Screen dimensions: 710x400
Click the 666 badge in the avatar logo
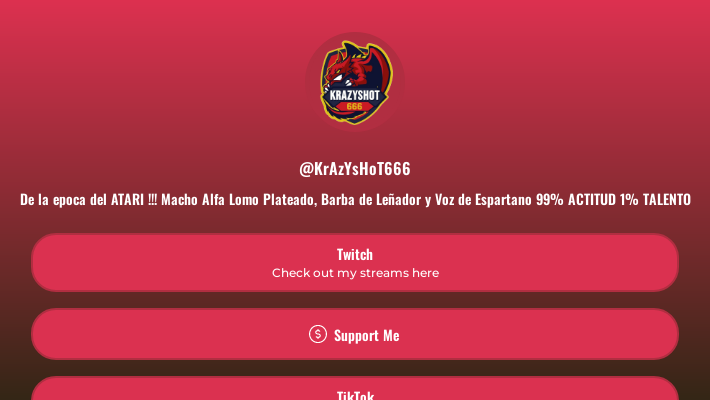pos(355,106)
